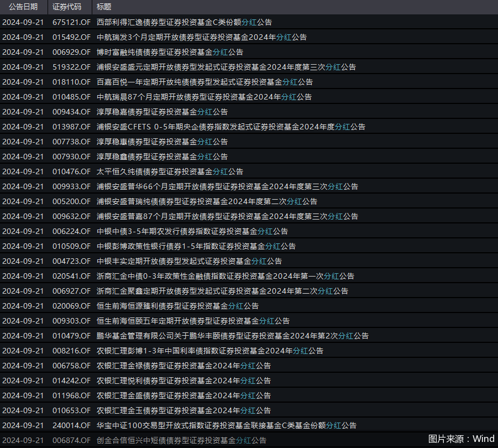Image resolution: width=498 pixels, height=448 pixels.
Task: Select security code 010485.OF
Action: click(x=71, y=97)
